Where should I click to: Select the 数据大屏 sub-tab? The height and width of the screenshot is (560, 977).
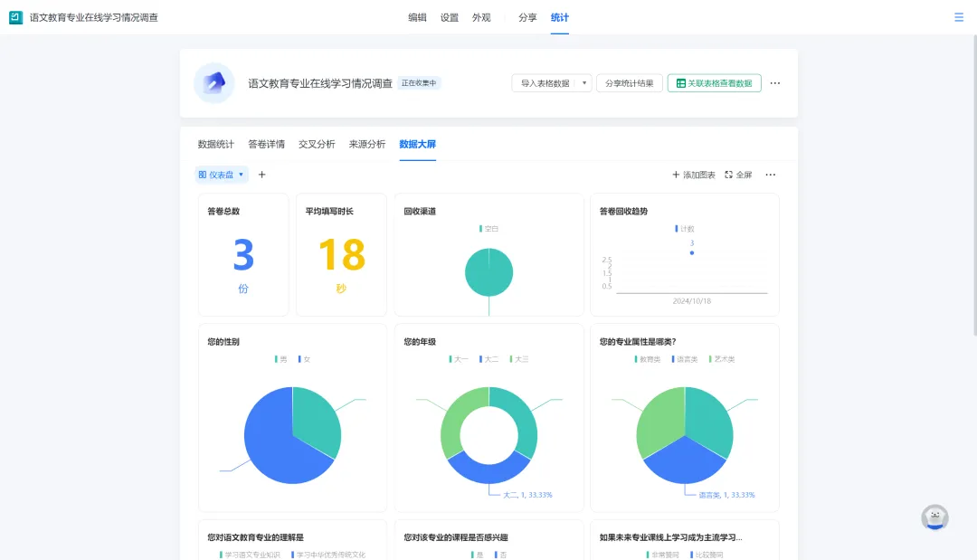pos(417,144)
